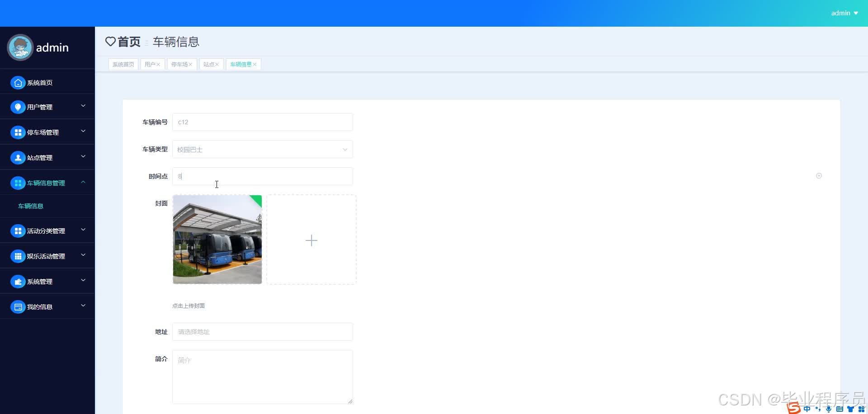
Task: Click the 地址 input field
Action: click(263, 332)
